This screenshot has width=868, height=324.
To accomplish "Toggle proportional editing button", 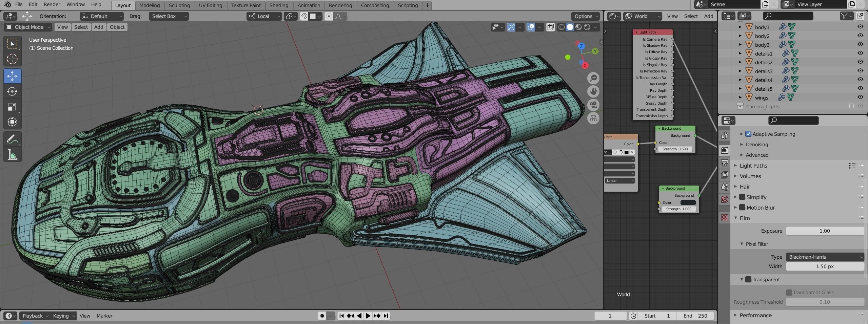I will point(329,16).
